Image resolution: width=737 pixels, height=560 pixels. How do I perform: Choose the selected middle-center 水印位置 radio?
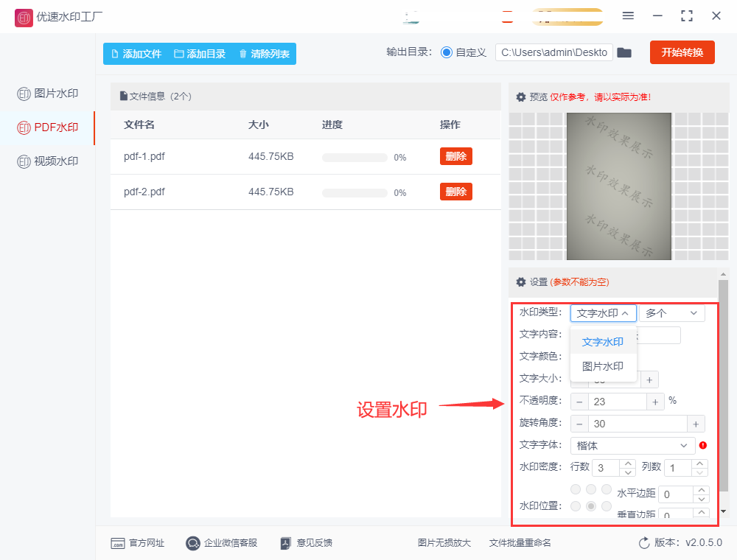click(x=591, y=506)
